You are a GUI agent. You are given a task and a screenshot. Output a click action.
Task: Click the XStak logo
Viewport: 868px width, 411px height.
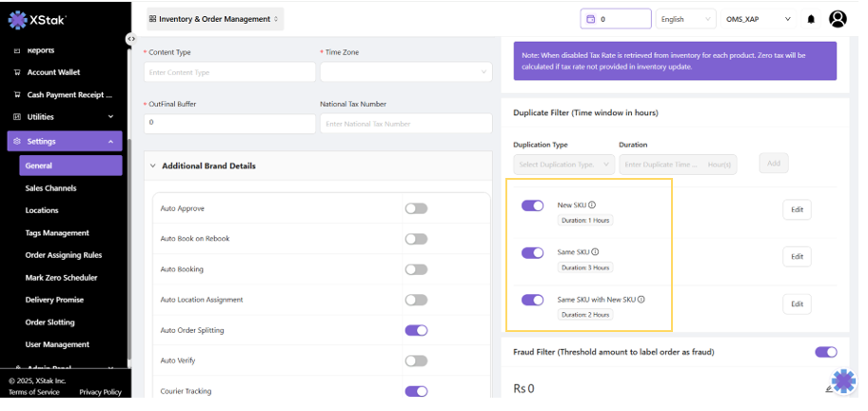coord(38,19)
